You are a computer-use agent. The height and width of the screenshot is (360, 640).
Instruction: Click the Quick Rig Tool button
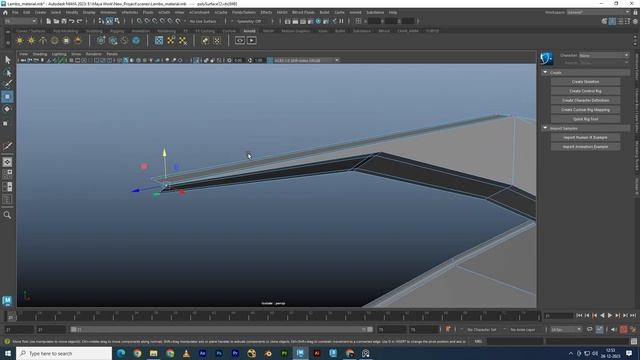(585, 119)
